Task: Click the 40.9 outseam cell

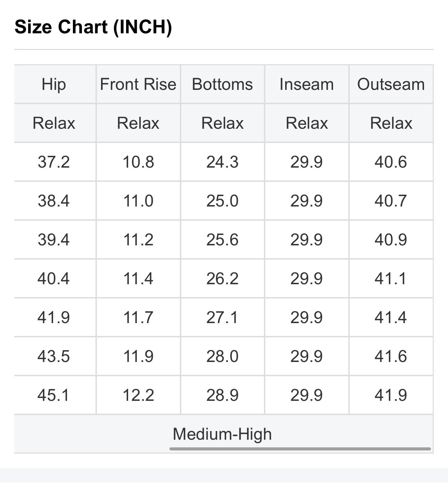Action: (x=391, y=240)
